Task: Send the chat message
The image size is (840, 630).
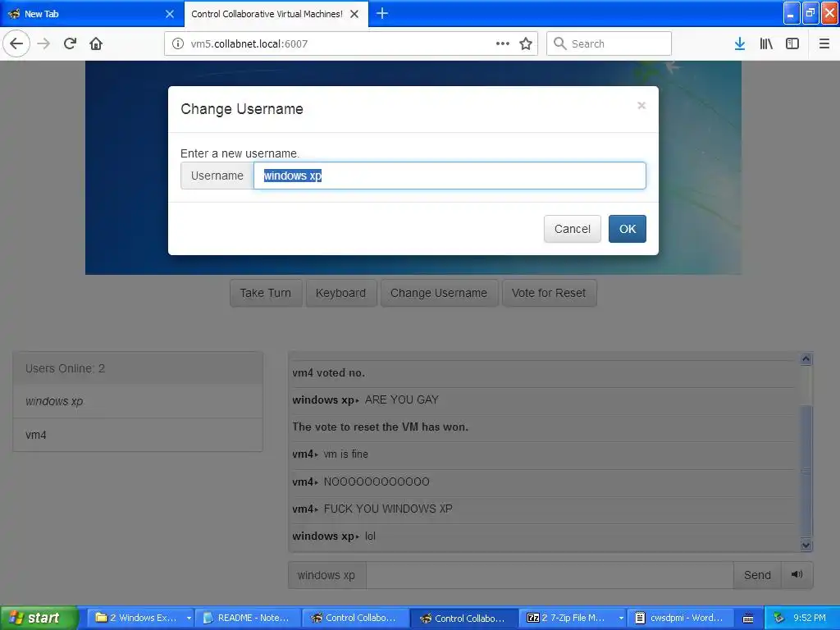Action: (757, 575)
